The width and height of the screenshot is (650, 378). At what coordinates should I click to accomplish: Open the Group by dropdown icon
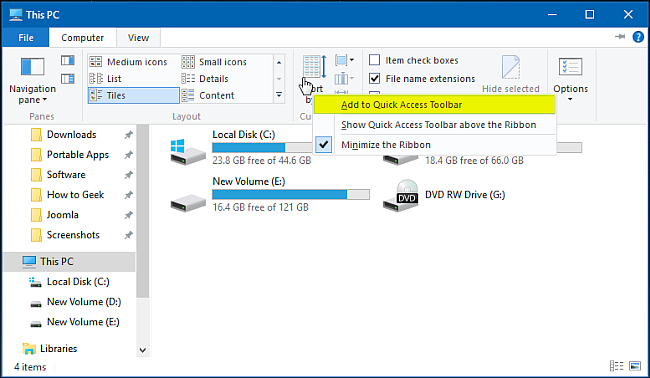pos(344,60)
